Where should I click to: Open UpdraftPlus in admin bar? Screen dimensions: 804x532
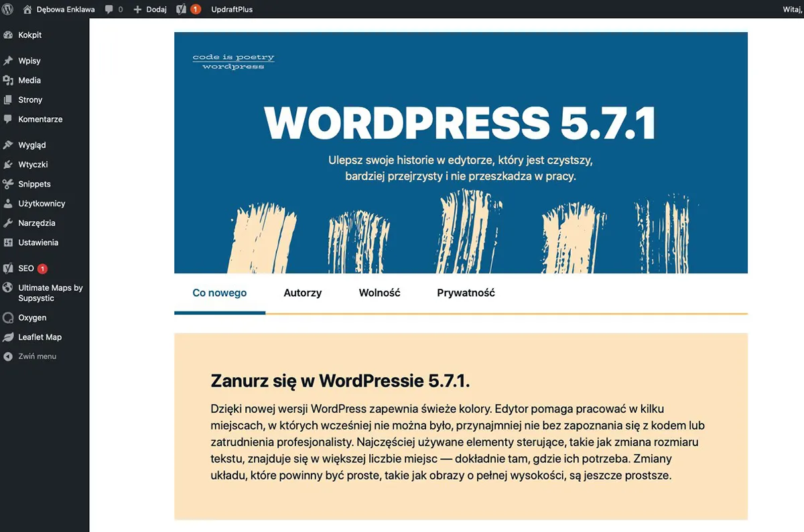coord(232,9)
